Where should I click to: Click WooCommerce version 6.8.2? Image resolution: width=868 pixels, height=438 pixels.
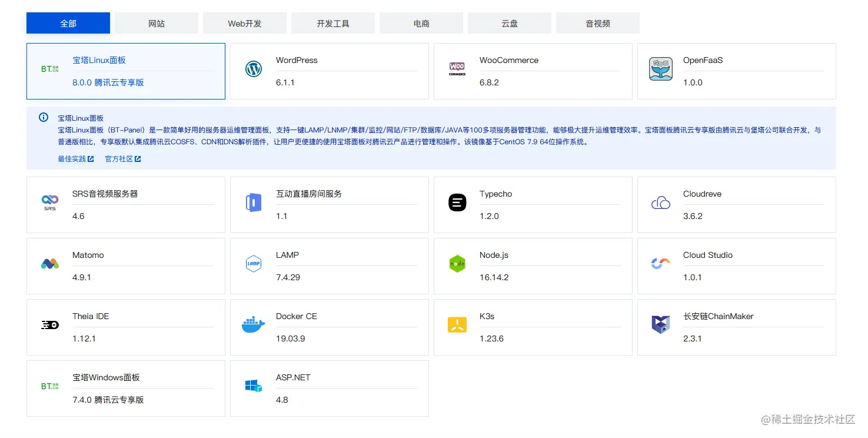click(x=489, y=82)
